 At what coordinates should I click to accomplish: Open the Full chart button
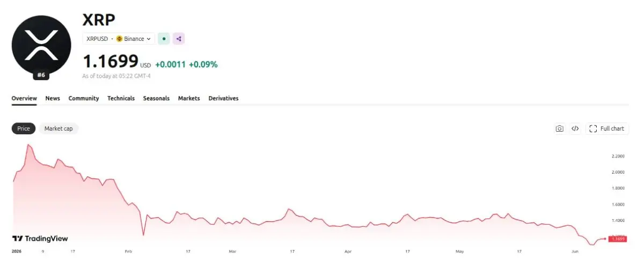(607, 128)
